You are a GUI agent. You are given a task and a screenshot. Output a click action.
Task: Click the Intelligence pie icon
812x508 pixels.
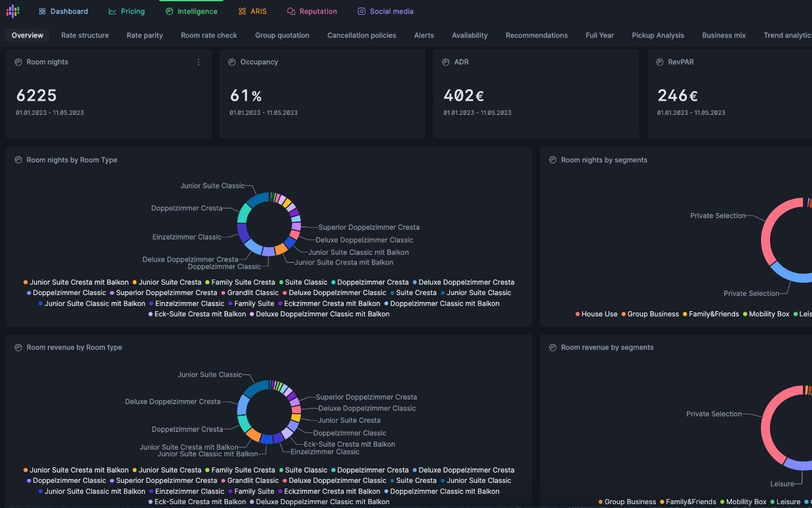pos(169,12)
